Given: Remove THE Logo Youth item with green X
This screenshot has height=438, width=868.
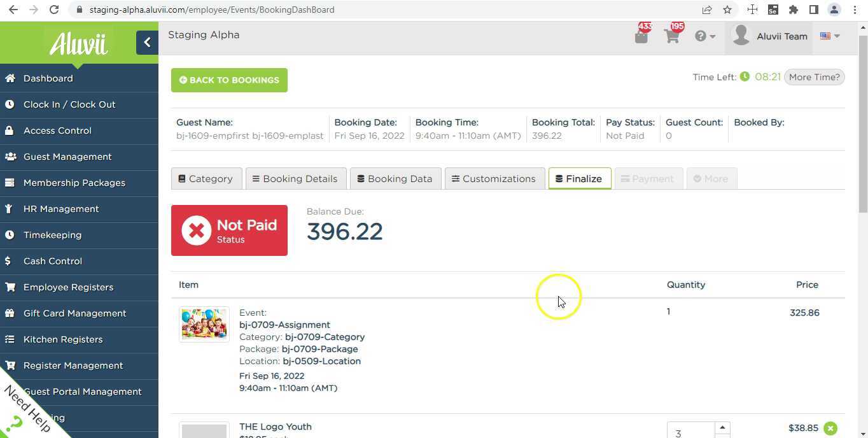Looking at the screenshot, I should pyautogui.click(x=830, y=428).
